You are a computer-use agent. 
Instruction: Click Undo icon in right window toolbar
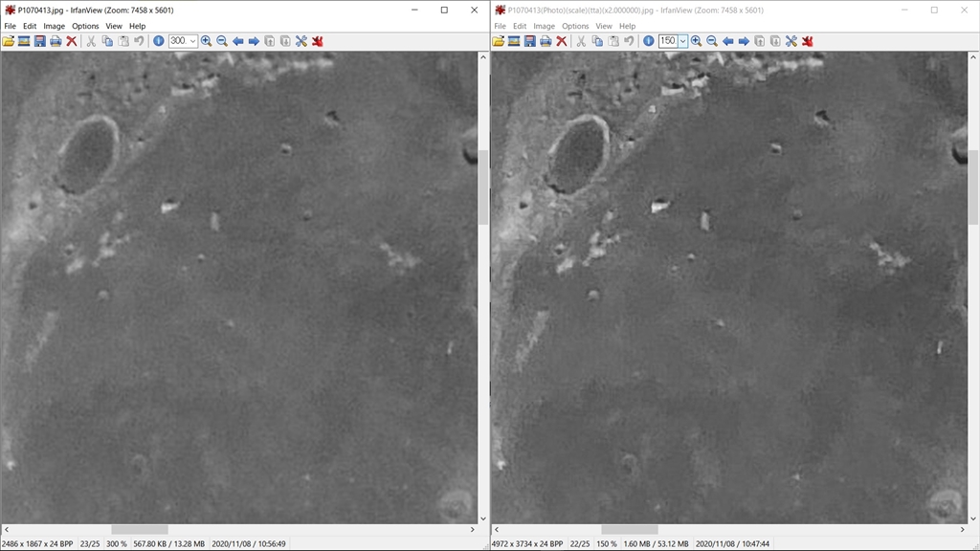tap(629, 41)
